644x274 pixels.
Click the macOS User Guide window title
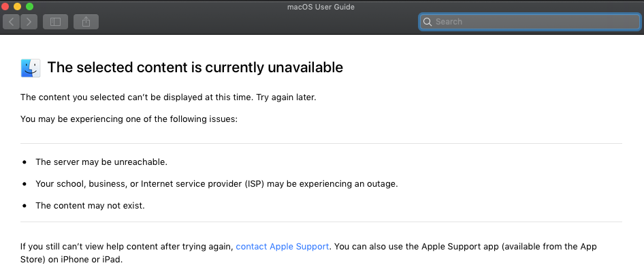[321, 7]
